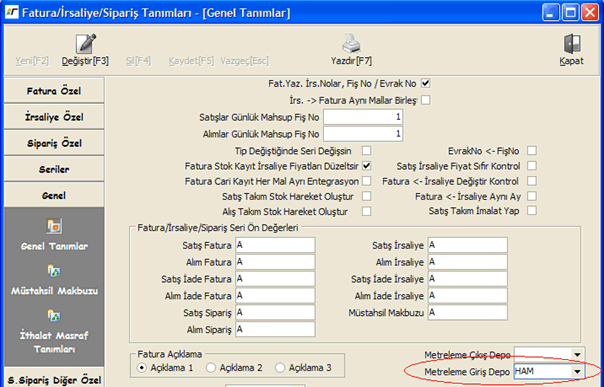Toggle Satış İrsaliye Fiyat Sıfır Kontrol checkbox
This screenshot has width=604, height=387.
[x=532, y=166]
